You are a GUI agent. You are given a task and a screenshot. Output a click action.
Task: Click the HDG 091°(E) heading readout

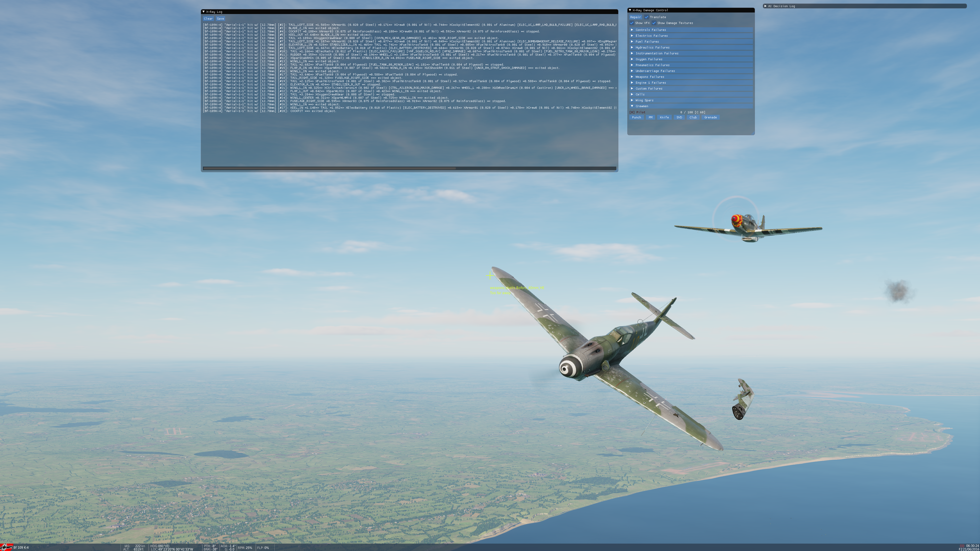pyautogui.click(x=160, y=546)
